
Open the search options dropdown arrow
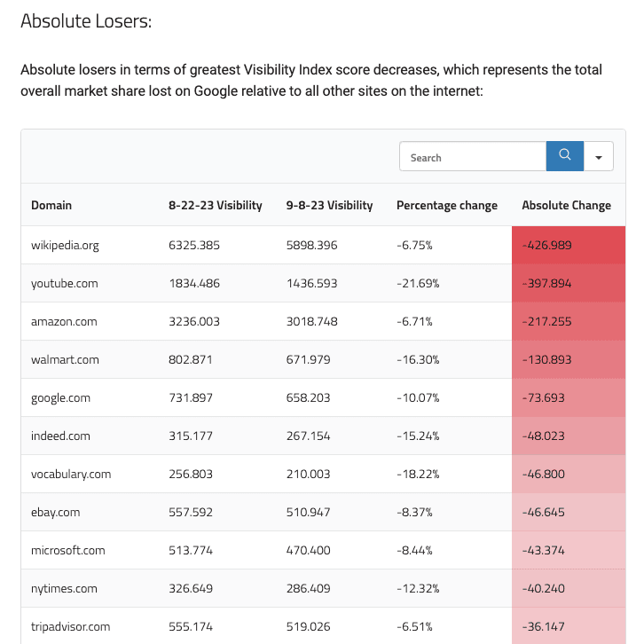(599, 156)
